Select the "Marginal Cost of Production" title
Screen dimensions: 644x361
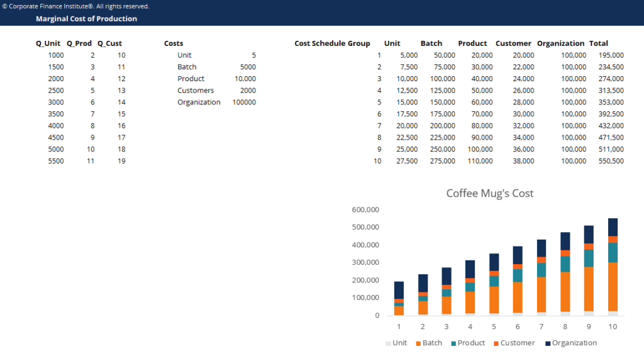click(86, 19)
